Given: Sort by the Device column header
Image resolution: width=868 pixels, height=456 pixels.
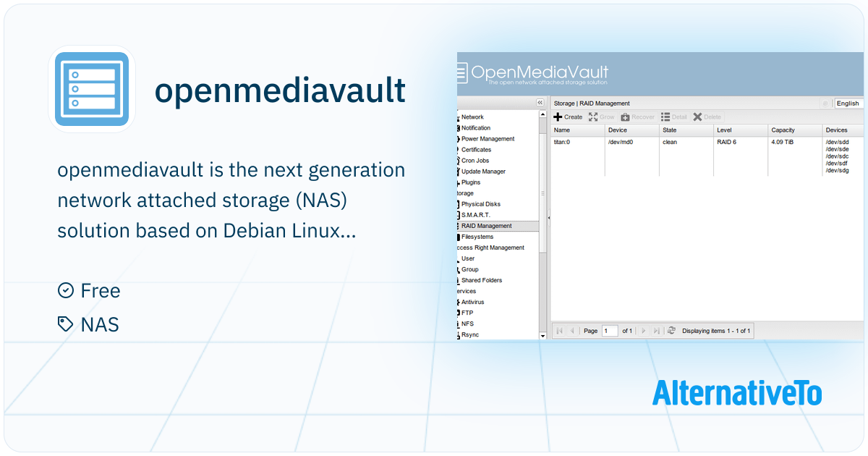Looking at the screenshot, I should 632,130.
